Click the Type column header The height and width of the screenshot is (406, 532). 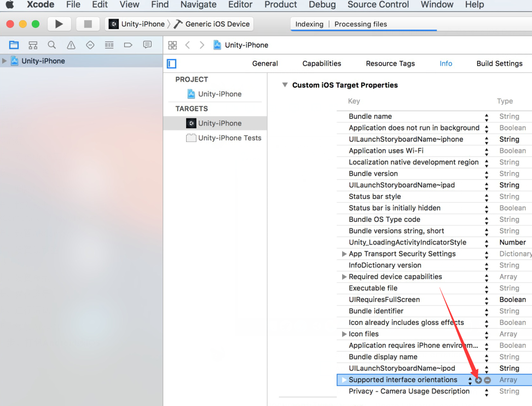click(505, 101)
